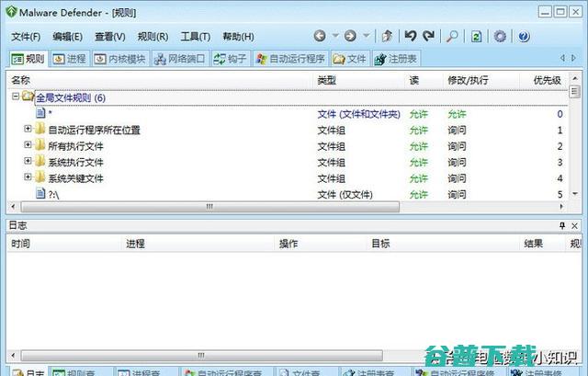Switch to the 自动运行程序 tab
This screenshot has height=376, width=588.
[x=290, y=59]
